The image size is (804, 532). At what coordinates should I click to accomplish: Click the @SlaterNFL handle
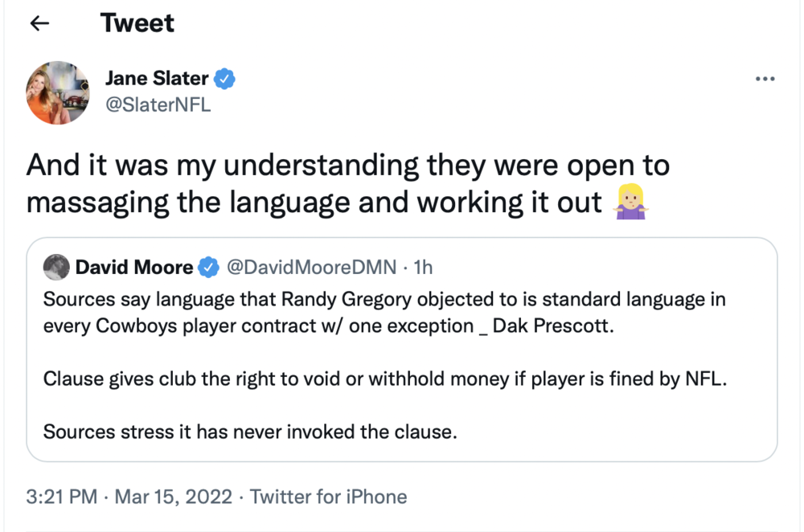pyautogui.click(x=158, y=104)
